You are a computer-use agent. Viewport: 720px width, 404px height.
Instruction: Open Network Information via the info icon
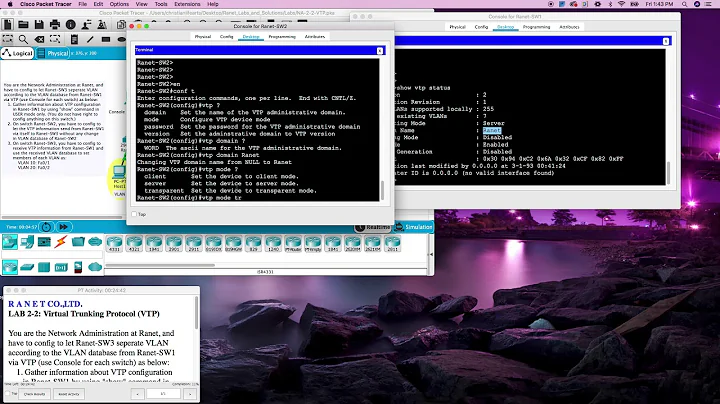click(71, 24)
